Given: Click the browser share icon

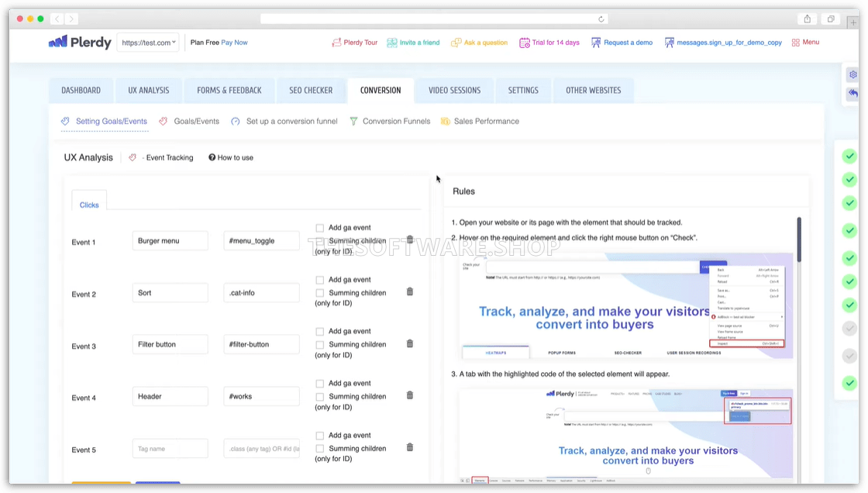Looking at the screenshot, I should click(x=808, y=19).
